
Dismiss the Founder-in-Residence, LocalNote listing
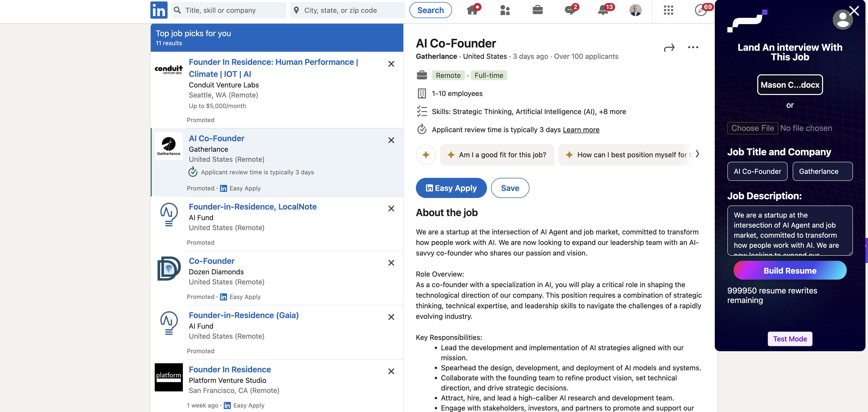coord(391,209)
